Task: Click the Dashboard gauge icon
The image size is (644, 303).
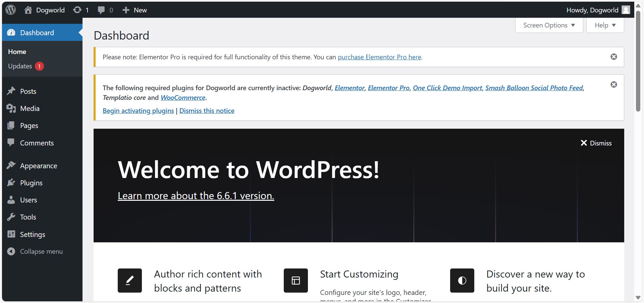Action: tap(11, 33)
